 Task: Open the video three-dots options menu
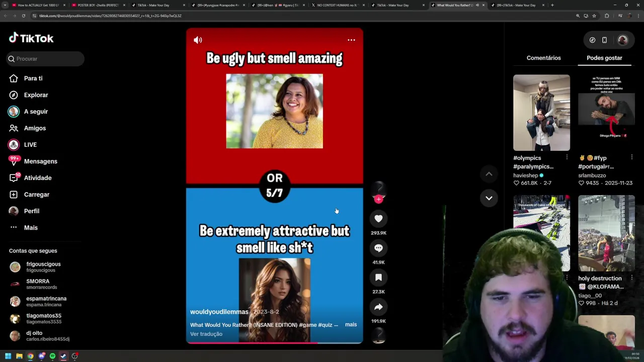click(x=351, y=40)
